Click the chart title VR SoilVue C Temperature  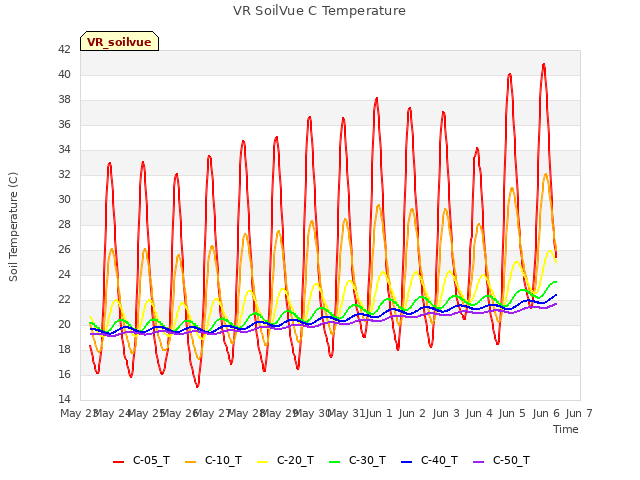pos(319,11)
